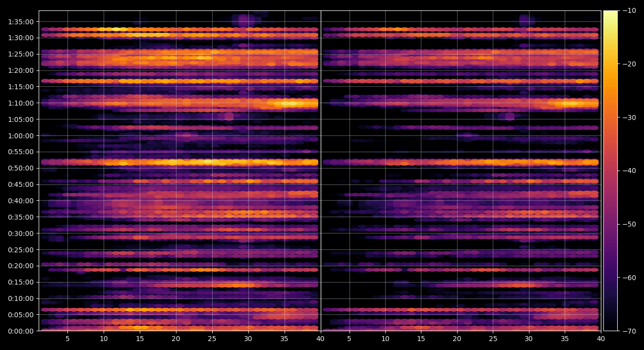
Task: Click x-axis tick 5 under right heatmap
Action: click(x=349, y=339)
